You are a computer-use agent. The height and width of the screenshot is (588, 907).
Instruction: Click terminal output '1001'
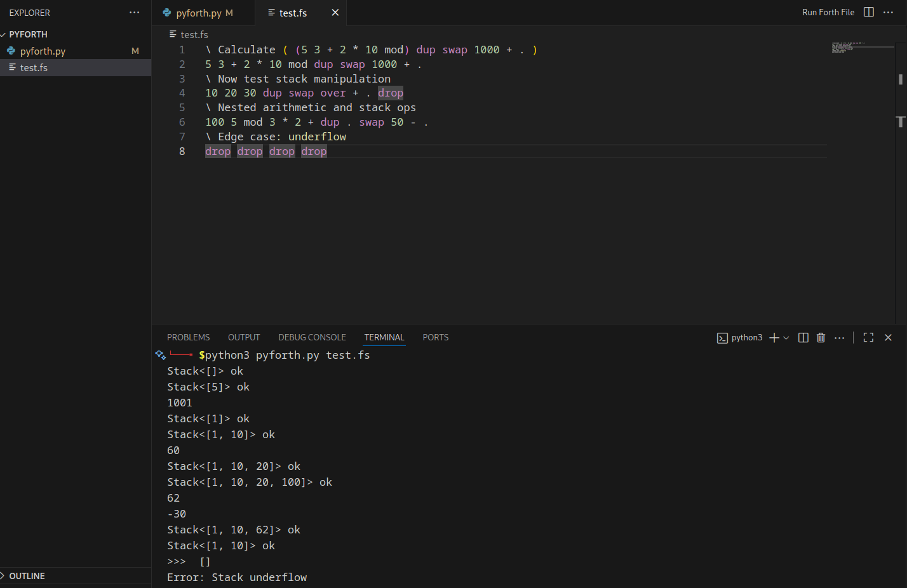(x=180, y=403)
